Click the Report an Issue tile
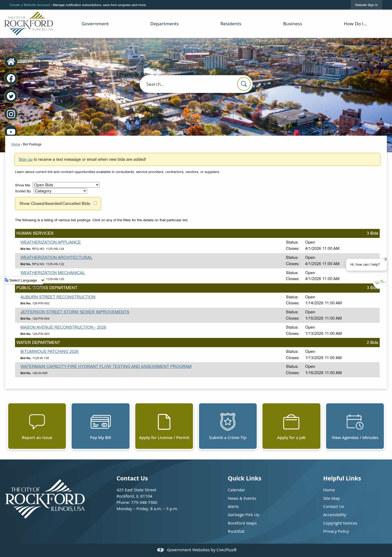Image resolution: width=392 pixels, height=557 pixels. click(37, 426)
